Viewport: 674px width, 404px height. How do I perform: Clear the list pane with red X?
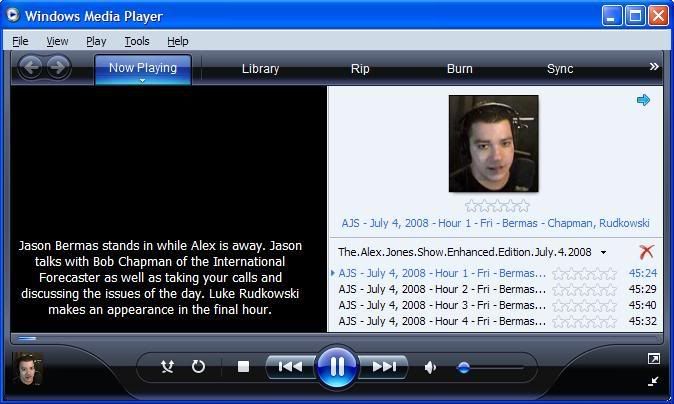(646, 252)
